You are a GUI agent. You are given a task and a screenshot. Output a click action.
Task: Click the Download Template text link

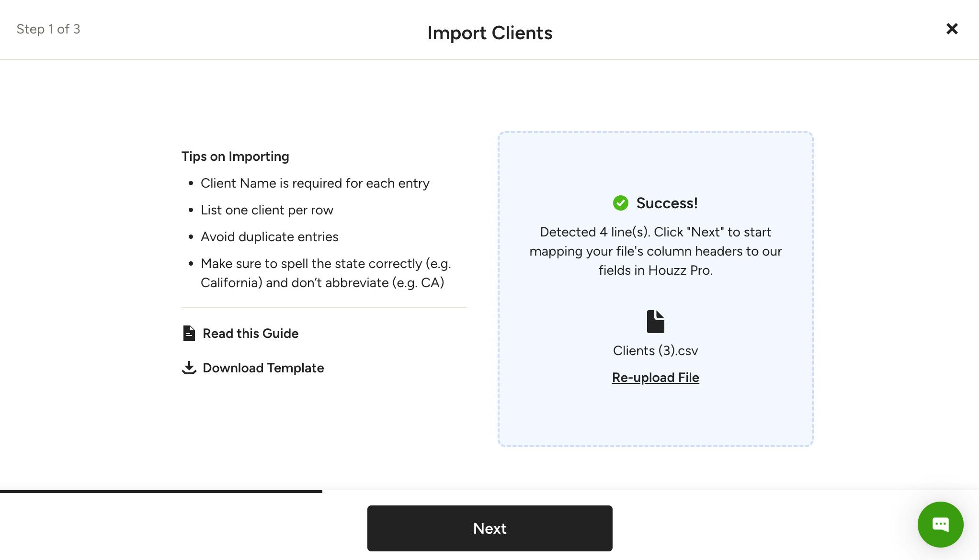(263, 368)
